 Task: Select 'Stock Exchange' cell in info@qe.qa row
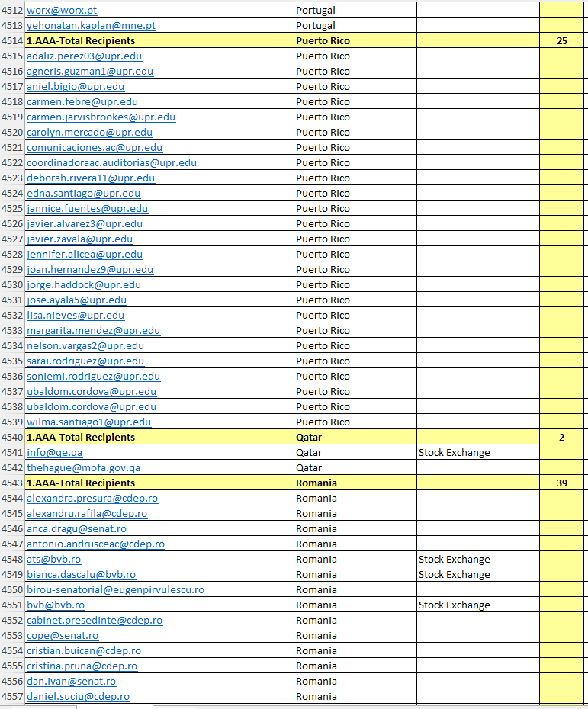pos(478,453)
